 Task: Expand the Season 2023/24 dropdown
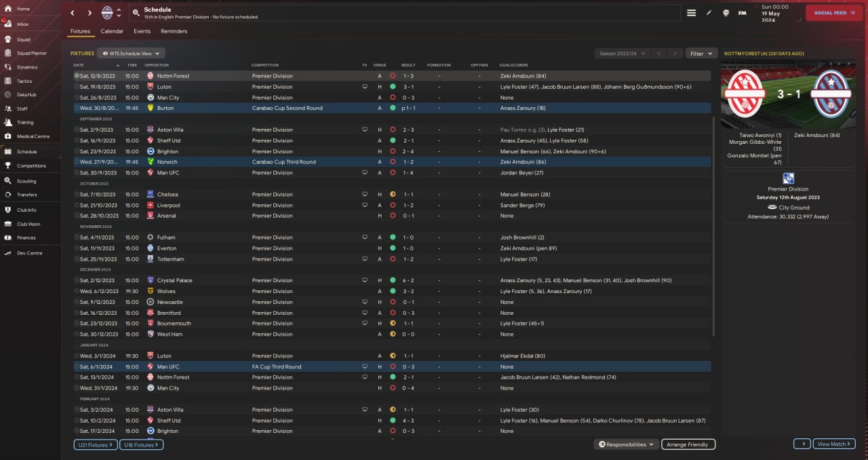coord(622,53)
